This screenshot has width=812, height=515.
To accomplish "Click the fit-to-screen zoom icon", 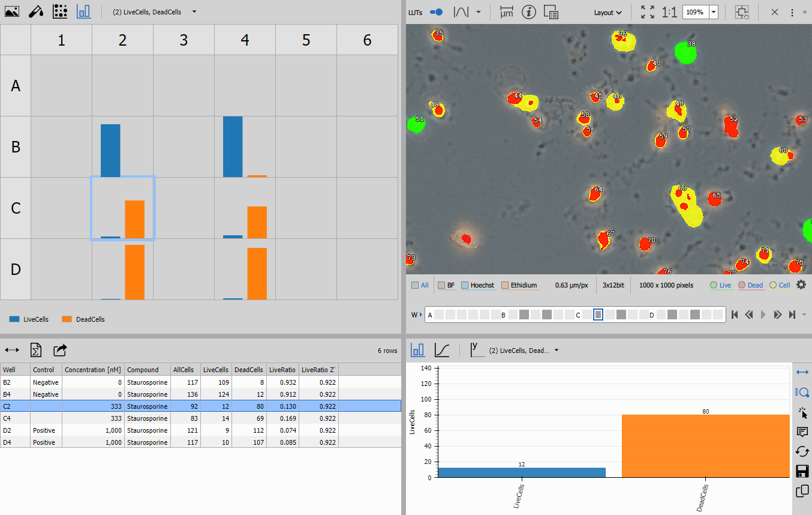I will (648, 12).
